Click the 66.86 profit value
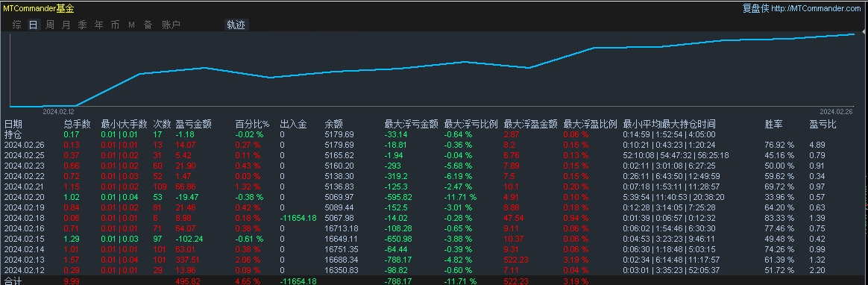 [x=185, y=187]
